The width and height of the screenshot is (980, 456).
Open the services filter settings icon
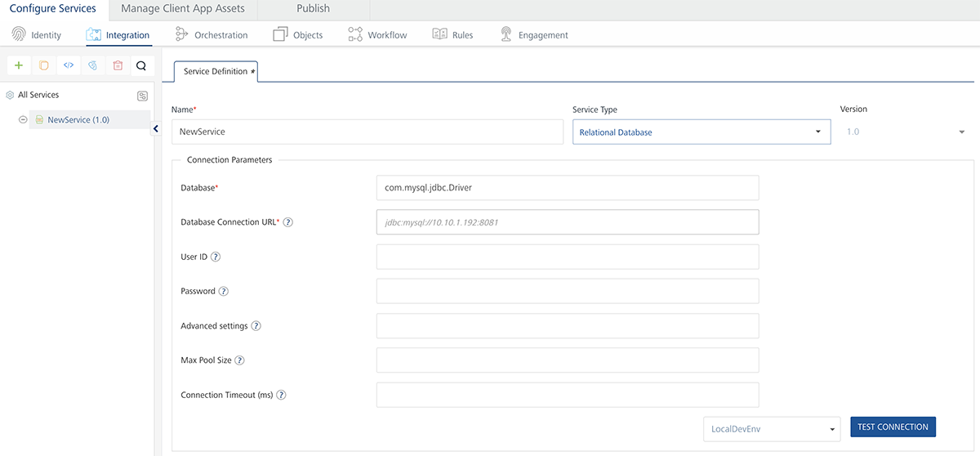pos(142,96)
